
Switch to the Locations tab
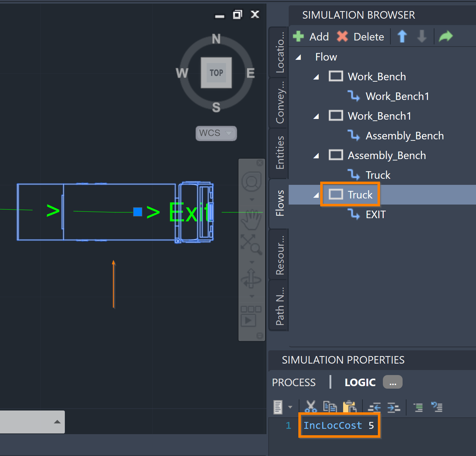(279, 52)
